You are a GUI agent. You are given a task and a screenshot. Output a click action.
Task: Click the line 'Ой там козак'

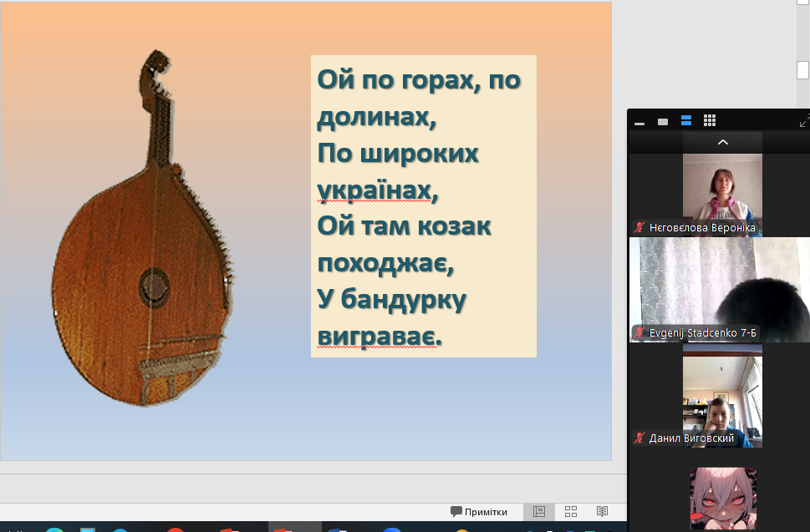[x=404, y=227]
